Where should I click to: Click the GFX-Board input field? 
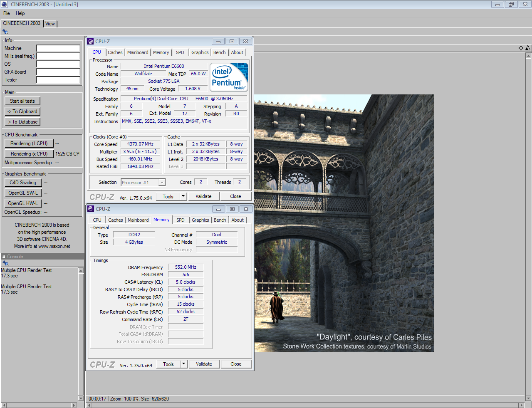[x=58, y=72]
